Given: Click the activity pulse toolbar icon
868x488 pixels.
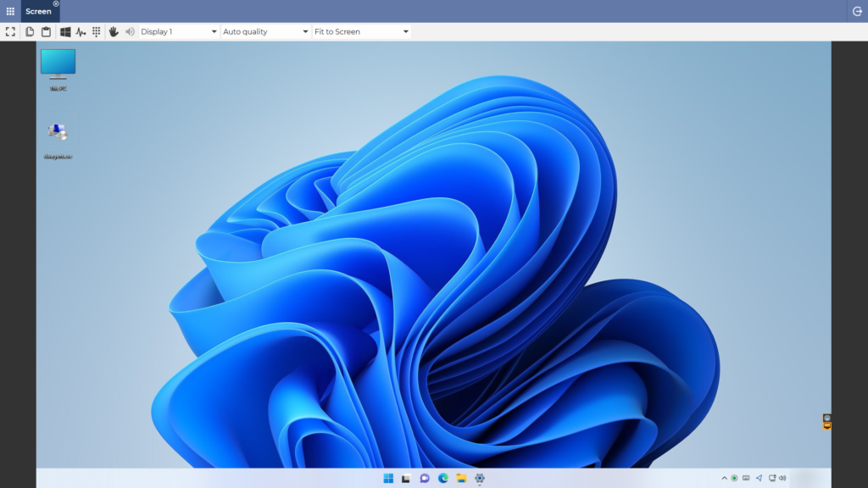Looking at the screenshot, I should 81,31.
